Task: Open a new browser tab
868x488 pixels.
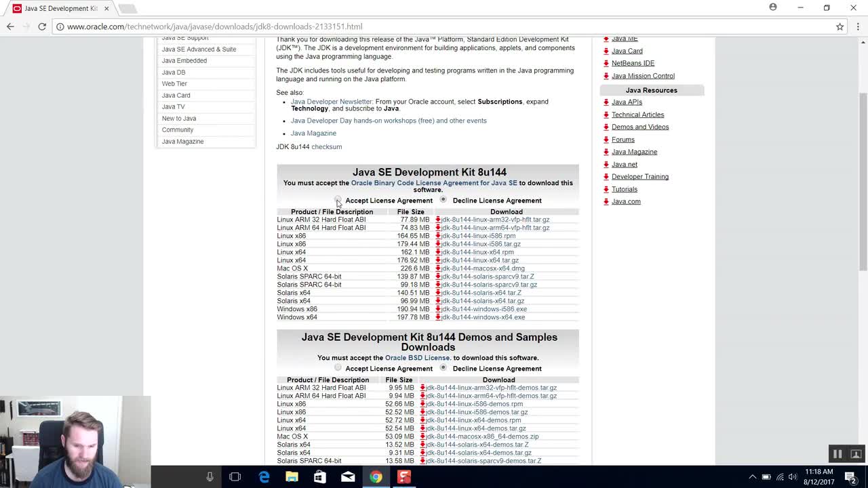Action: [x=127, y=8]
